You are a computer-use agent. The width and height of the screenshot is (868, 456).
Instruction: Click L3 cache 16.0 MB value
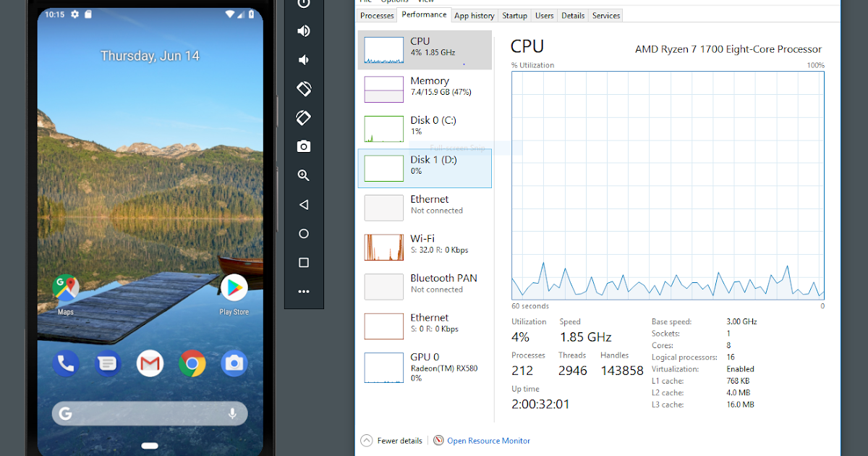[740, 405]
